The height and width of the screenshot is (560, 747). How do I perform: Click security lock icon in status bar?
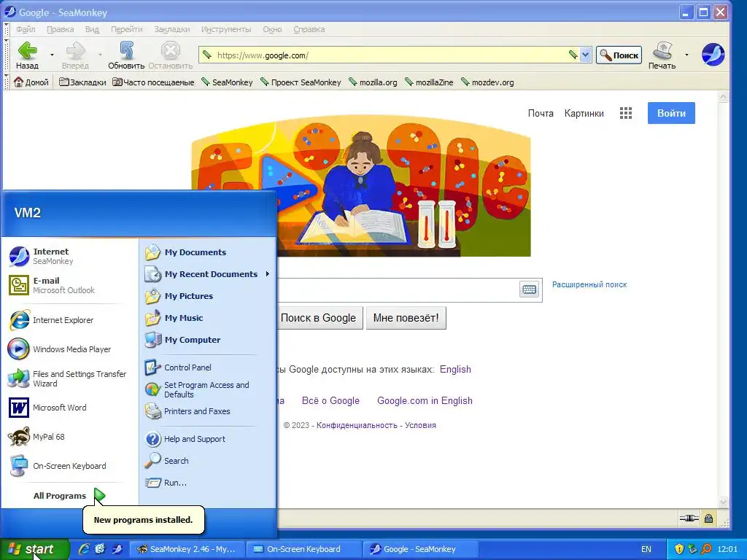pos(708,518)
